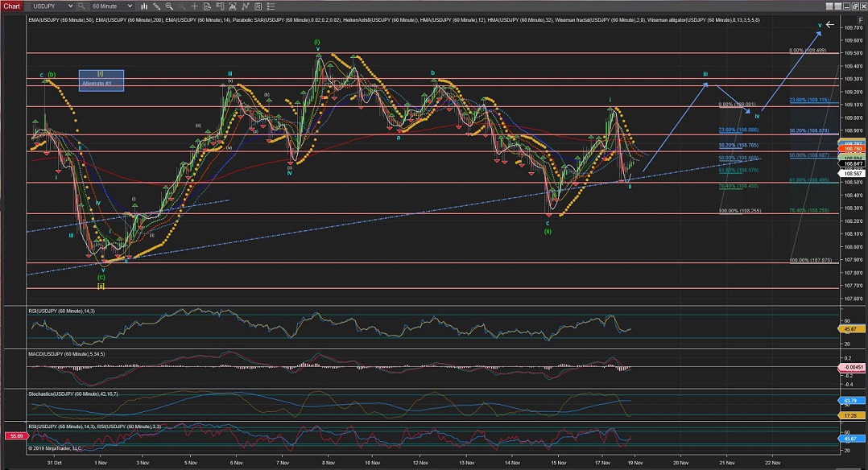This screenshot has width=868, height=470.
Task: Click the Fibonacci label 100.00% (107.875)
Action: pyautogui.click(x=810, y=260)
